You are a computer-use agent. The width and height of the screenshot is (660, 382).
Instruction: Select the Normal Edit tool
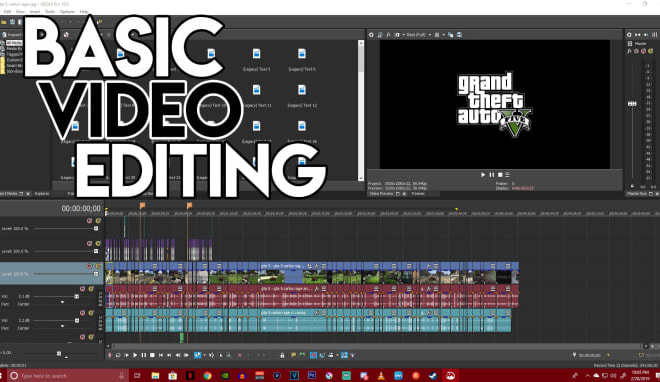[197, 355]
